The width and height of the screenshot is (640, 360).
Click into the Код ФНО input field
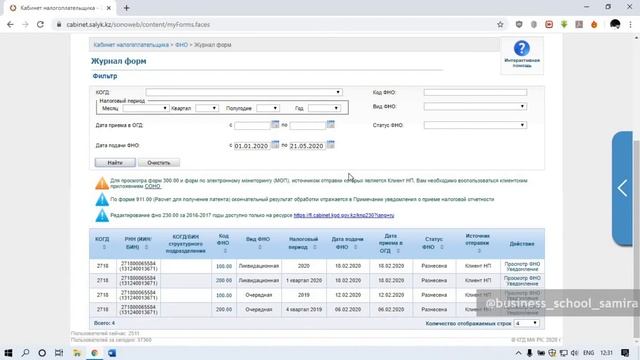point(475,92)
